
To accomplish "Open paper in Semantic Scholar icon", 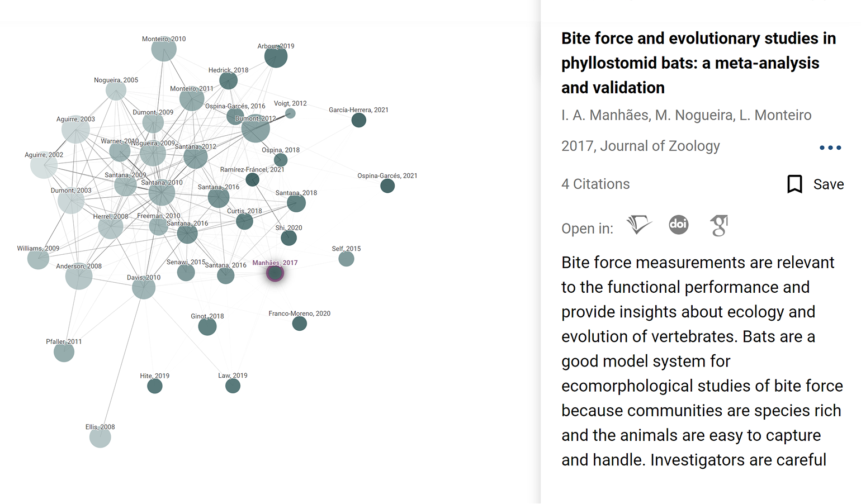I will click(639, 225).
